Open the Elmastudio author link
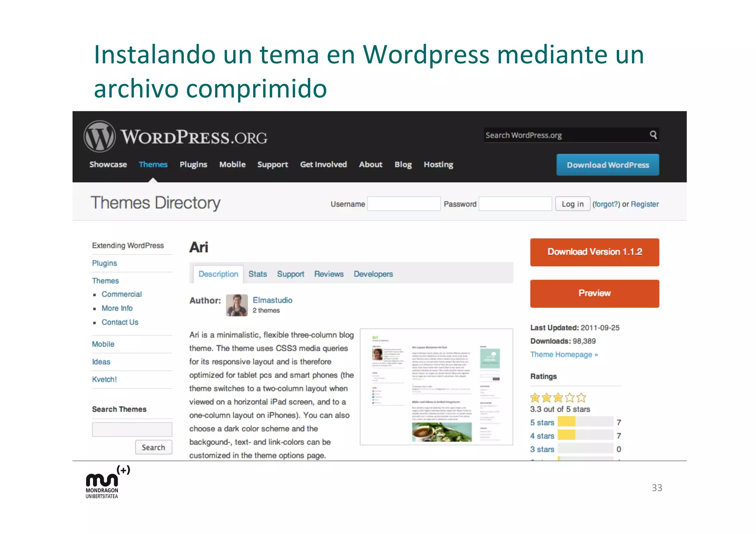Screen dimensions: 756x534 click(x=272, y=300)
